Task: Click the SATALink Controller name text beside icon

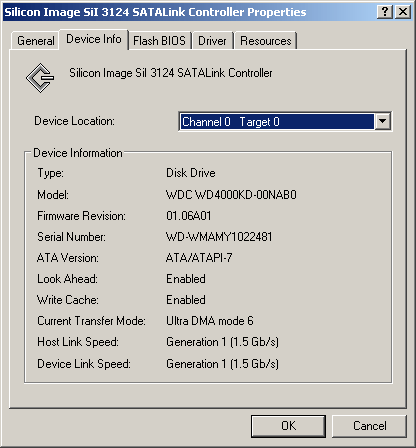Action: point(171,73)
